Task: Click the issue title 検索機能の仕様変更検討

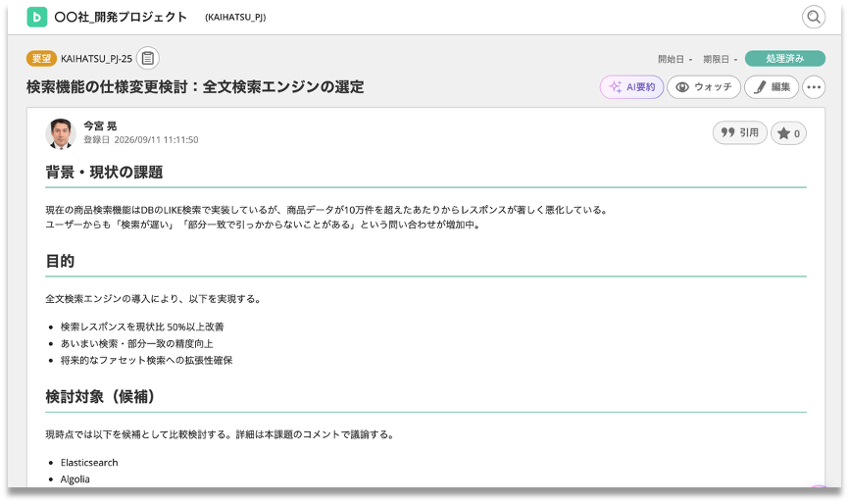Action: [195, 86]
